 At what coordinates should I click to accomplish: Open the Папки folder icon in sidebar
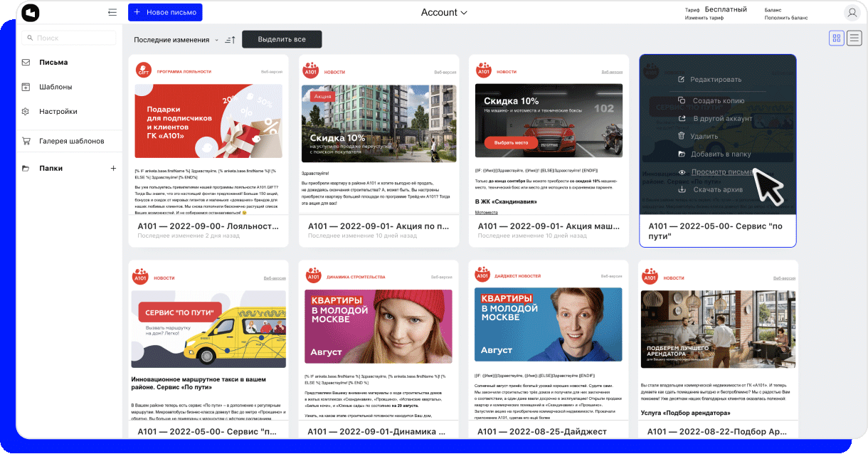pos(26,169)
